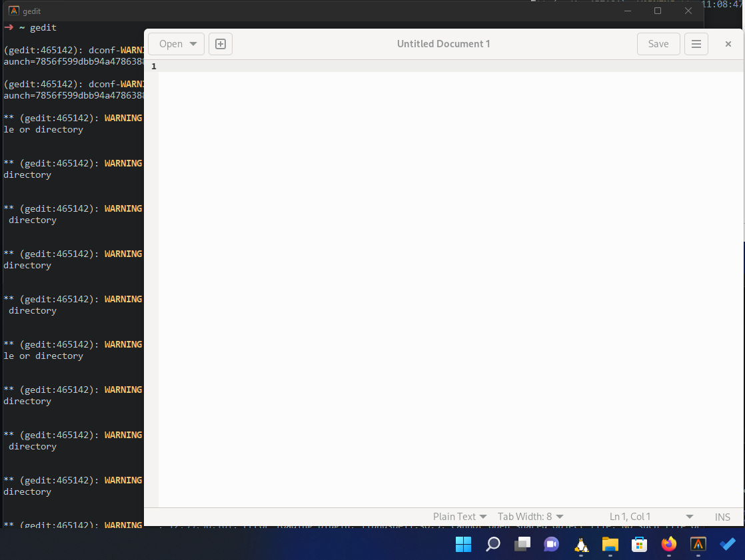Screen dimensions: 745x560
Task: Toggle the INS insert mode indicator
Action: (x=722, y=517)
